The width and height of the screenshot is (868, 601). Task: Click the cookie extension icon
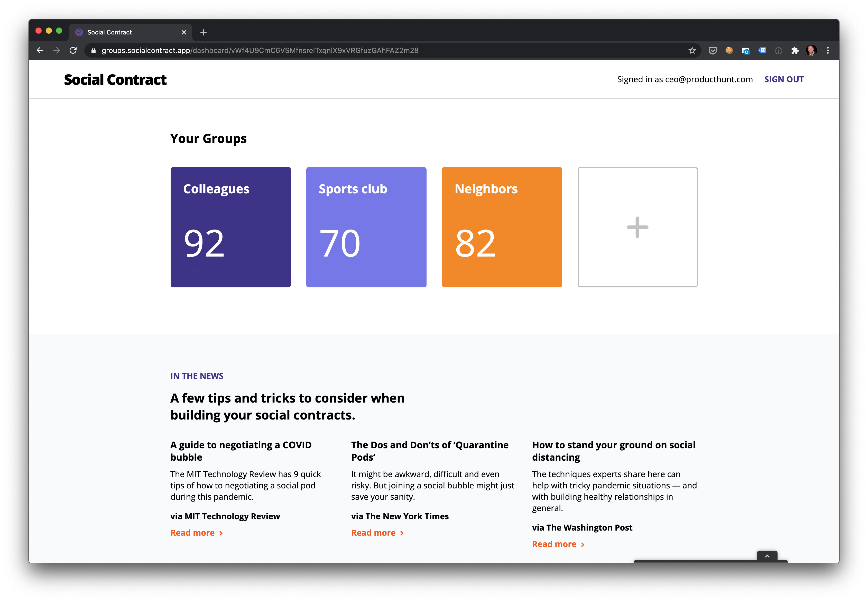(x=729, y=50)
